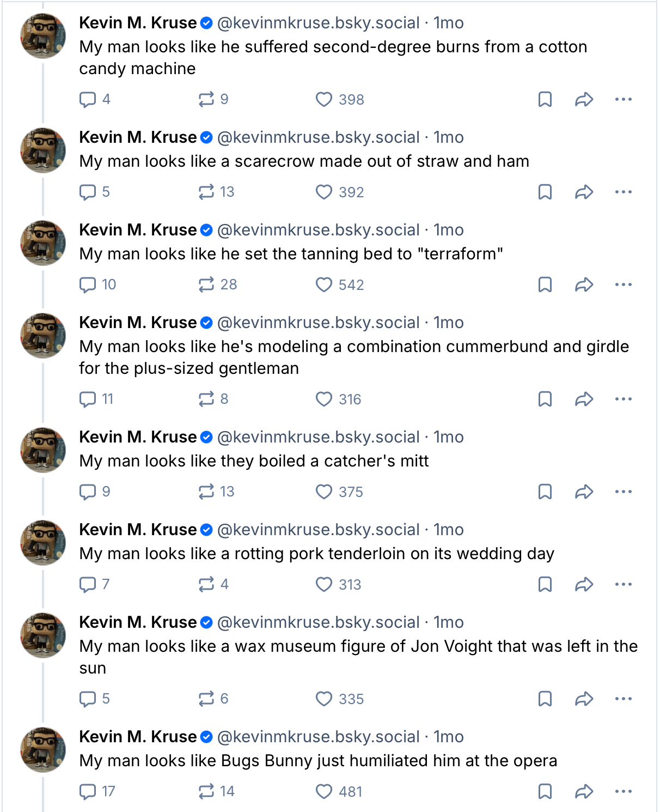Screen dimensions: 660x812
Task: Open Kevin M. Kruse's name on first post
Action: (x=138, y=23)
